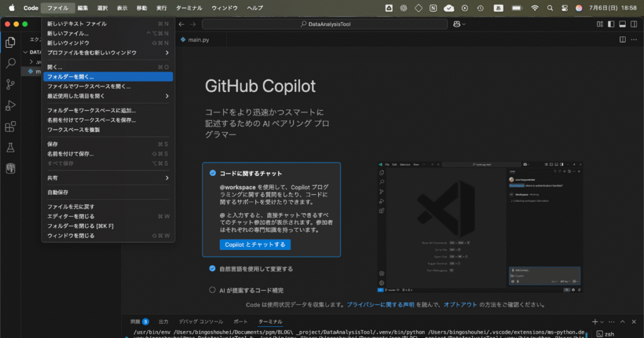Viewport: 644px width, 338px height.
Task: Open Spotlight search in menu bar
Action: [x=550, y=8]
